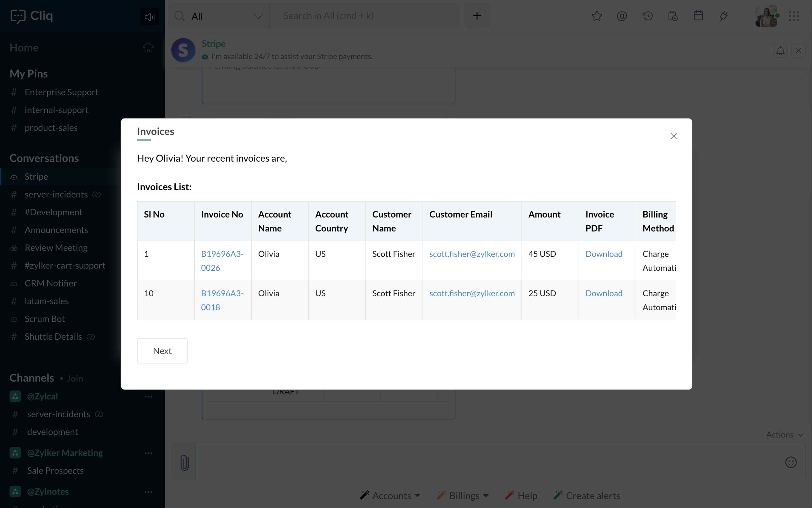Viewport: 812px width, 508px height.
Task: Expand the Actions dropdown
Action: 785,435
